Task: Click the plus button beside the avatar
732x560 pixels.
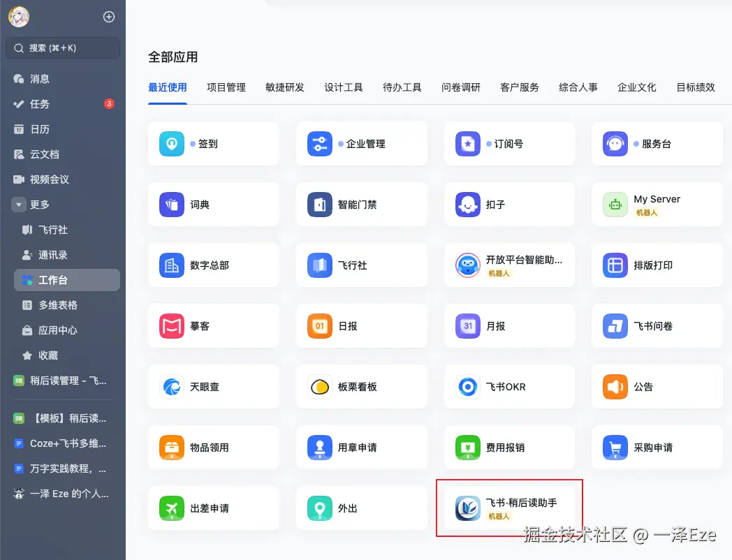Action: [109, 17]
